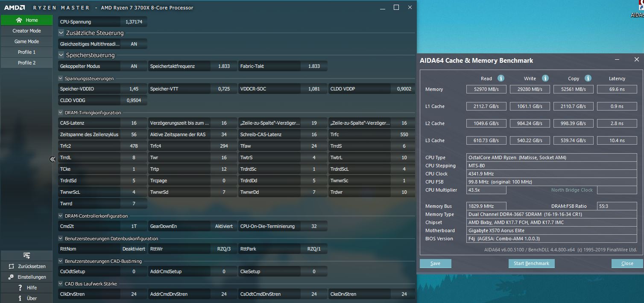Click the DRAM:FSB Ratio 55:3 field
The height and width of the screenshot is (303, 644).
pos(617,206)
